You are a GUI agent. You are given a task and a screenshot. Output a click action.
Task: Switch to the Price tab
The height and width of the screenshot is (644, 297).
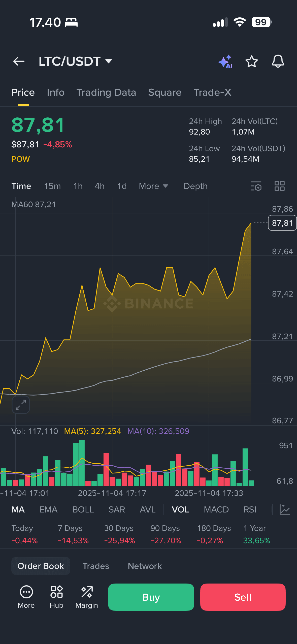[23, 92]
